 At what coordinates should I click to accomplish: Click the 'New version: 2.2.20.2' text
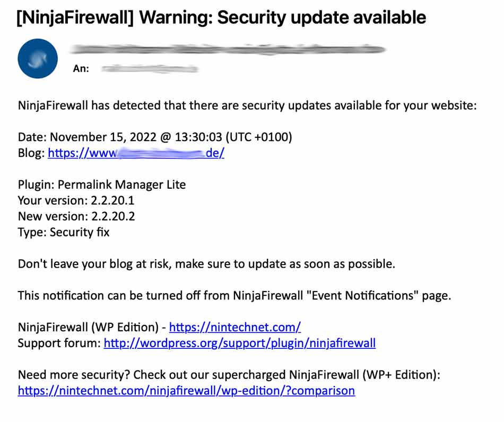click(76, 216)
